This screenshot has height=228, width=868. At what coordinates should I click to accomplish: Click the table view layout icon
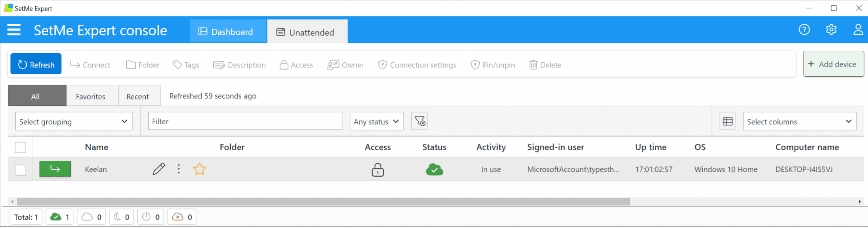727,121
